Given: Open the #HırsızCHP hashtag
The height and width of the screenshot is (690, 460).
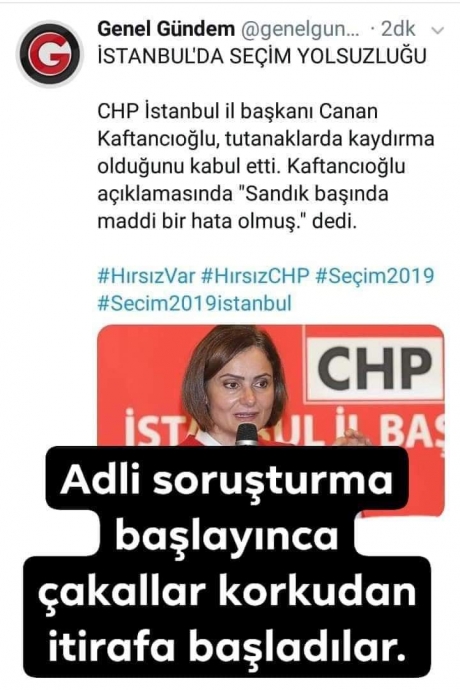Looking at the screenshot, I should 255,276.
